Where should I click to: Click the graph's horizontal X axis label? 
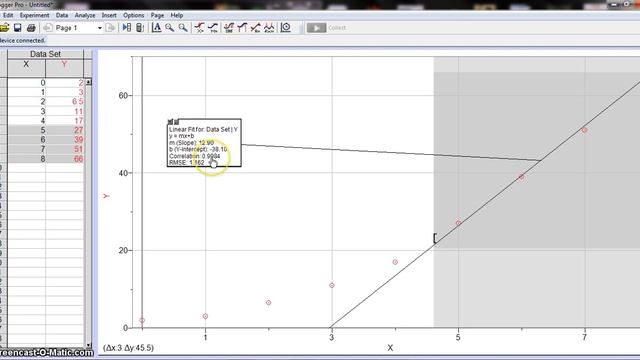pyautogui.click(x=390, y=348)
